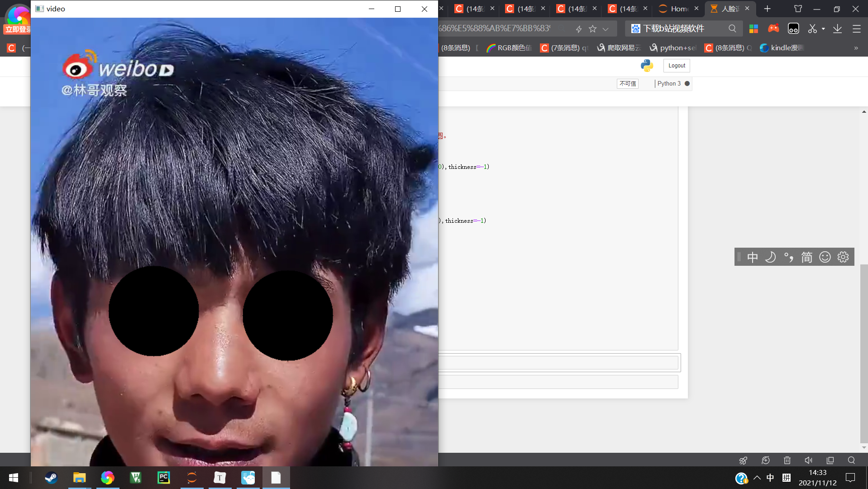Click the black robot-face extension icon
868x489 pixels.
[793, 29]
